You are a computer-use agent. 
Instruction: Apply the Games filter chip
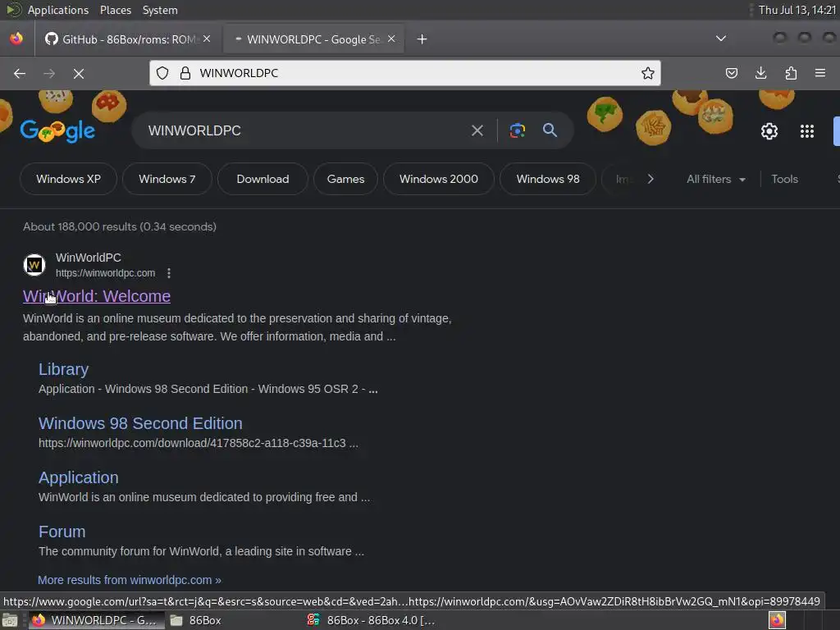pos(345,179)
